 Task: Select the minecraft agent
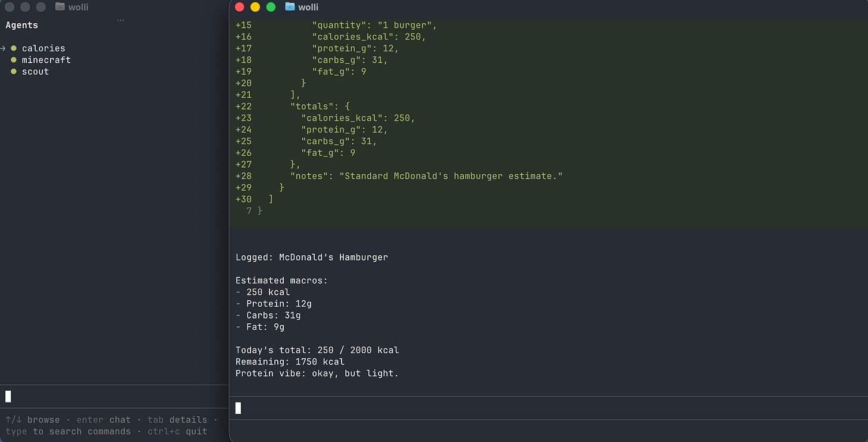click(x=46, y=60)
